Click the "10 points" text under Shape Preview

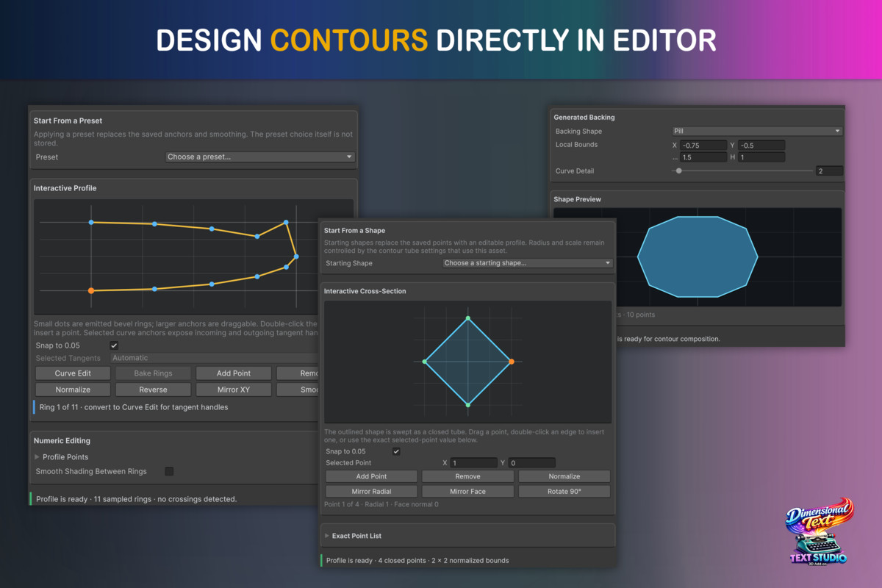pos(639,315)
